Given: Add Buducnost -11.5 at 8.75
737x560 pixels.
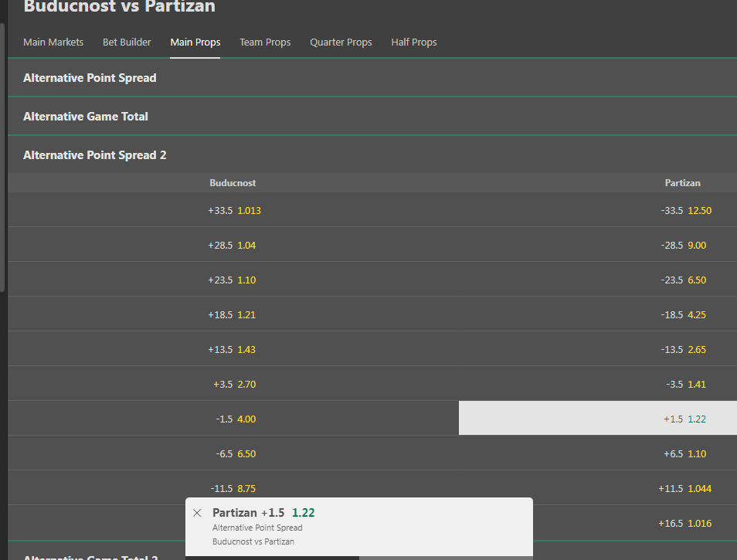Looking at the screenshot, I should point(233,488).
